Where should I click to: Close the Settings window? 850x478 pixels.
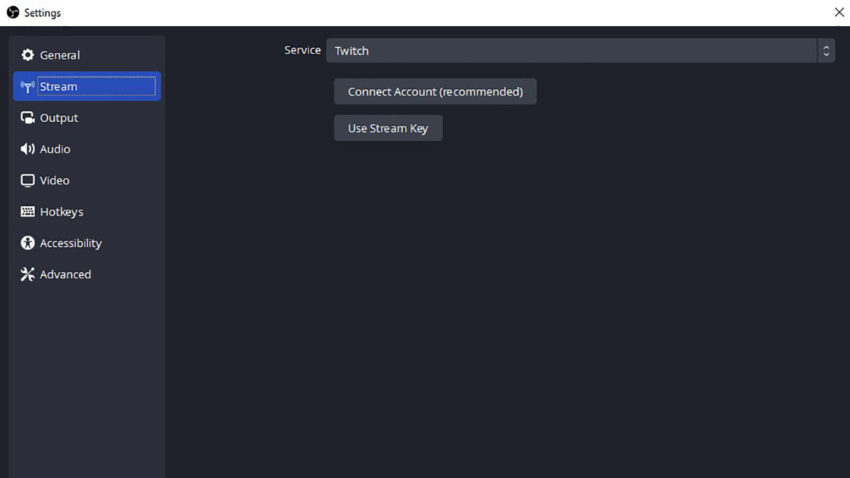pos(839,12)
